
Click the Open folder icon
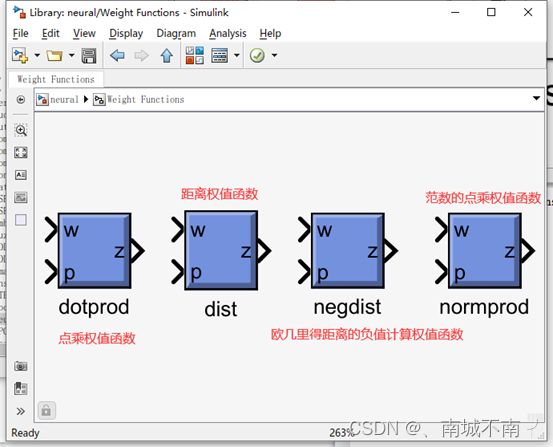tap(54, 55)
